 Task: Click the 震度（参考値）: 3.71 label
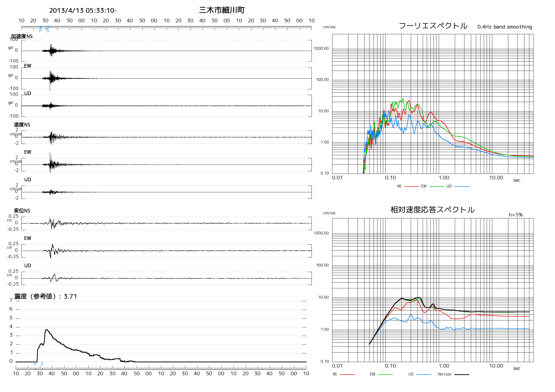click(x=46, y=296)
